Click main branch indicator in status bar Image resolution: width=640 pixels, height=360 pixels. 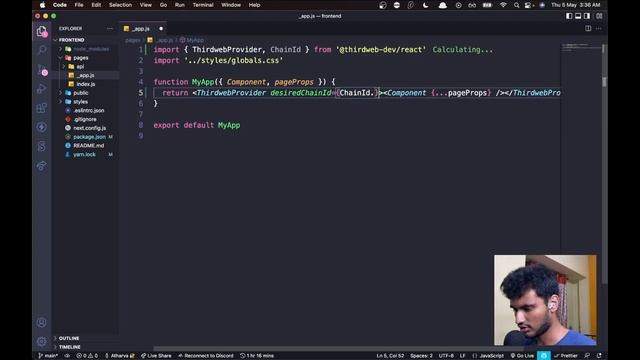pyautogui.click(x=48, y=356)
